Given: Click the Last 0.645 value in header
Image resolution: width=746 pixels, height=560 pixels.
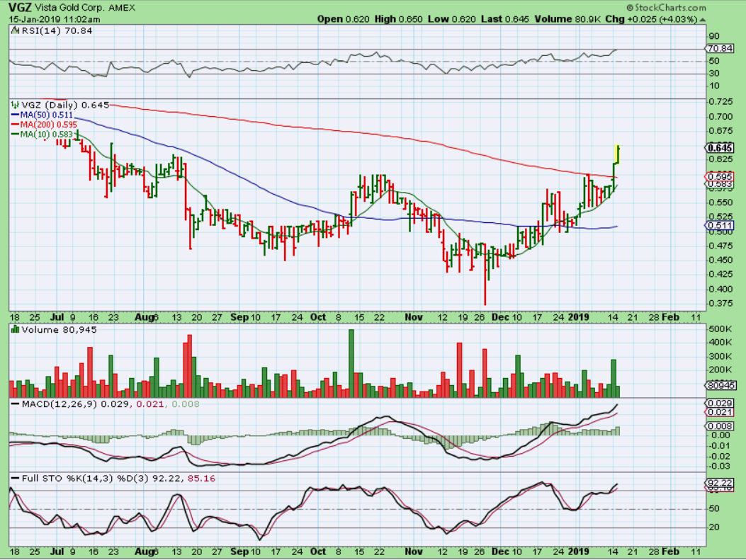Looking at the screenshot, I should click(505, 19).
